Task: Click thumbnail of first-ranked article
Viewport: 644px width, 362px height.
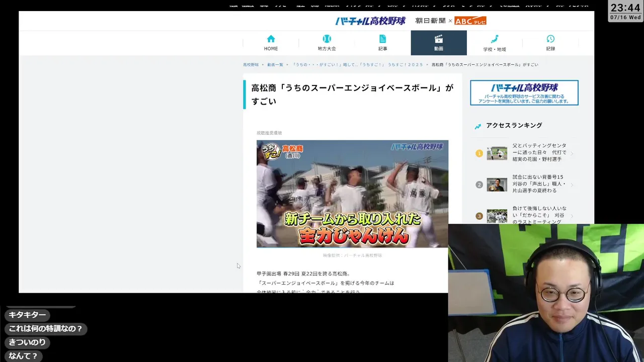Action: point(497,153)
